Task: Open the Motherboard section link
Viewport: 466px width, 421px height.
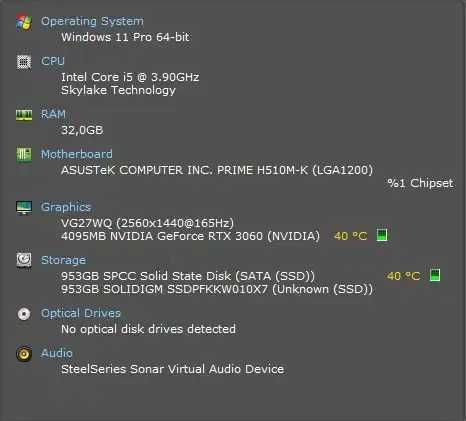Action: click(x=77, y=154)
